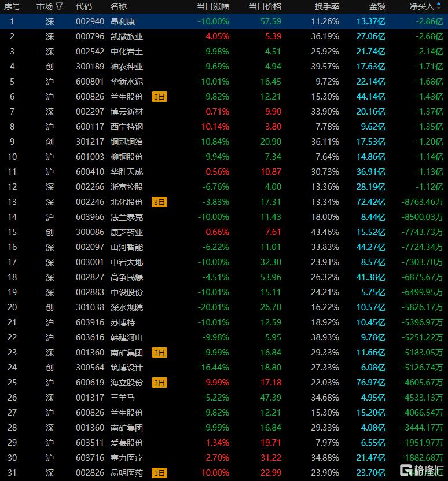Select stock 柳钢股份
The height and width of the screenshot is (481, 448).
click(x=127, y=157)
